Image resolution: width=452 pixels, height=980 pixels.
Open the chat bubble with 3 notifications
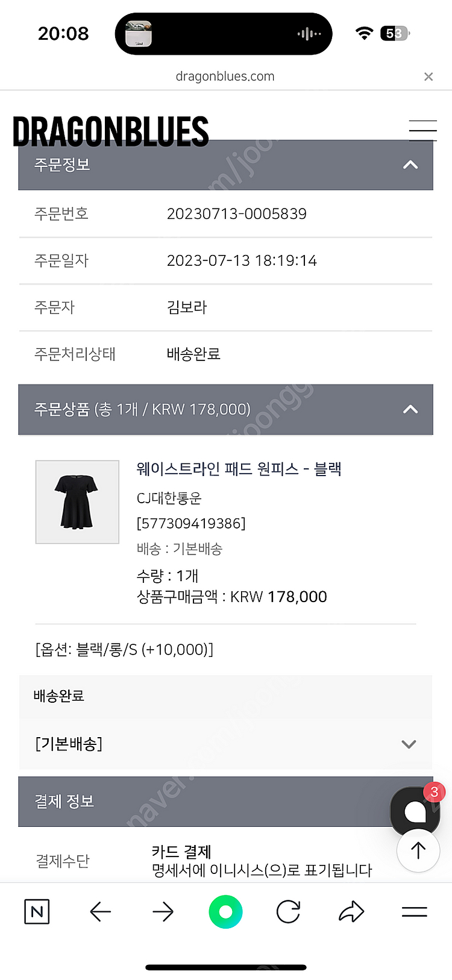[x=415, y=811]
